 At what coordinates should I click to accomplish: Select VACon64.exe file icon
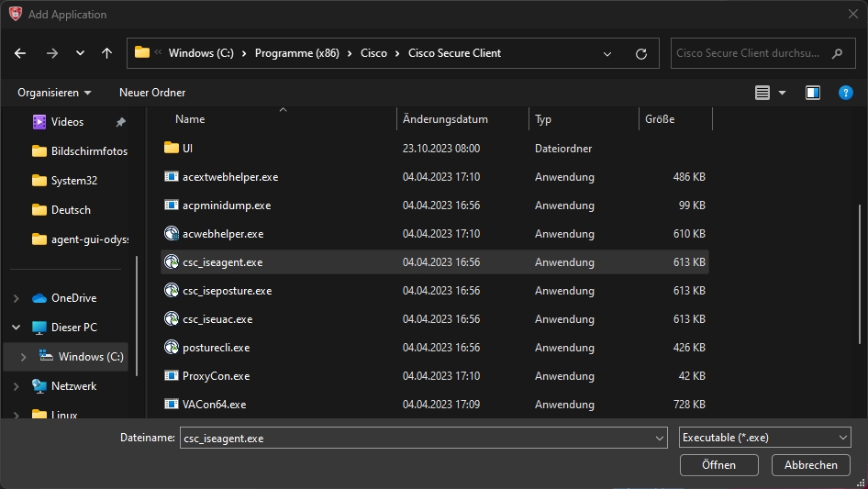coord(172,404)
